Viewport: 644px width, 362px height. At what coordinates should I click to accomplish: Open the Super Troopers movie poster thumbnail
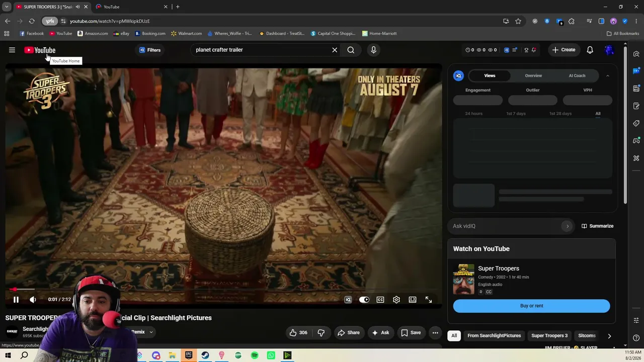coord(463,279)
